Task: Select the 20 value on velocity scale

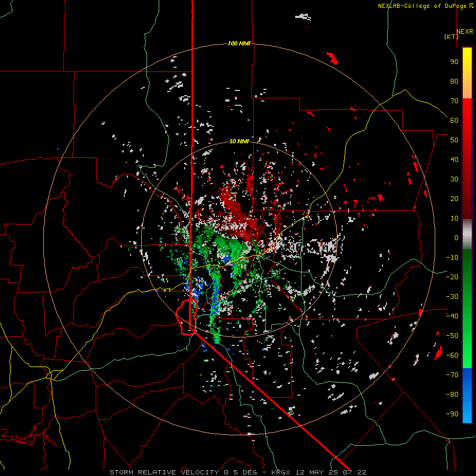Action: 454,198
